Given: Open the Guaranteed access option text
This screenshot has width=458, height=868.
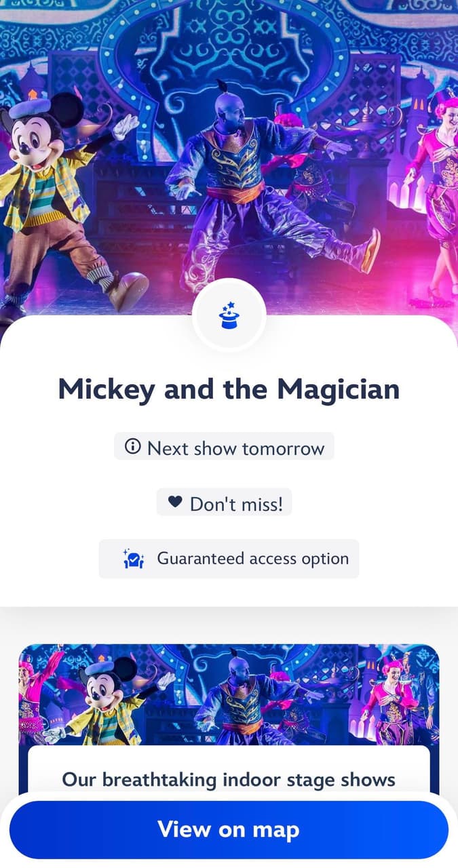Looking at the screenshot, I should [x=253, y=559].
